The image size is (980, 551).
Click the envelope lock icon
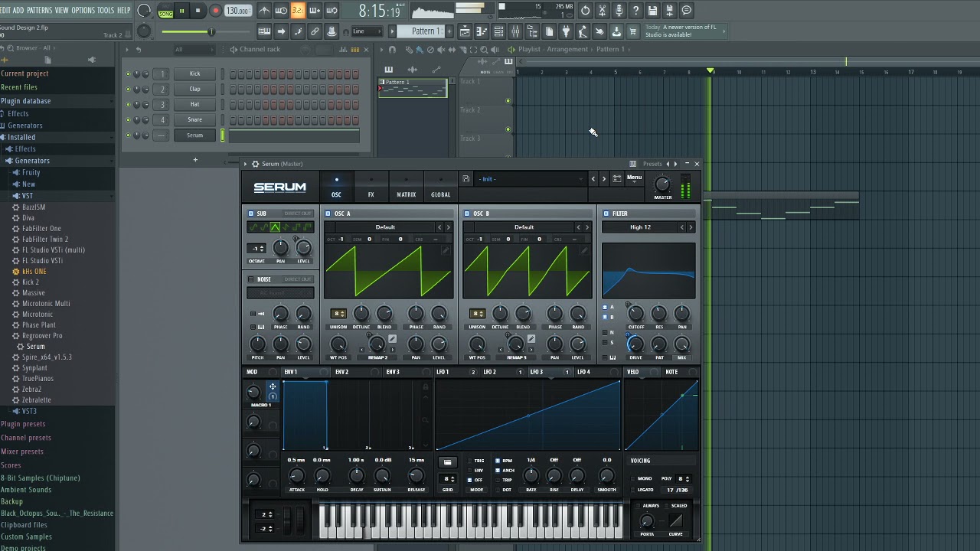[x=426, y=387]
